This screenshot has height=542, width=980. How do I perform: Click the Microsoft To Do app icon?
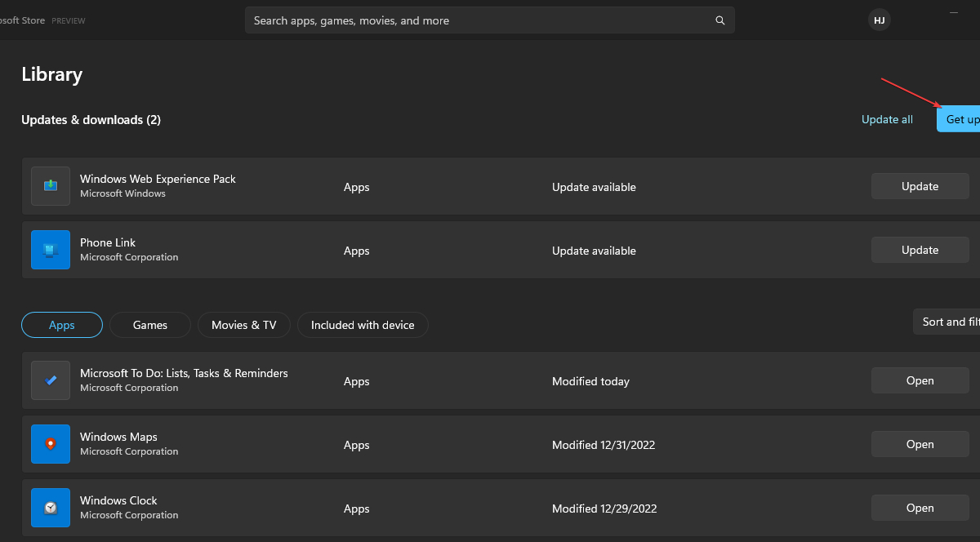(50, 380)
